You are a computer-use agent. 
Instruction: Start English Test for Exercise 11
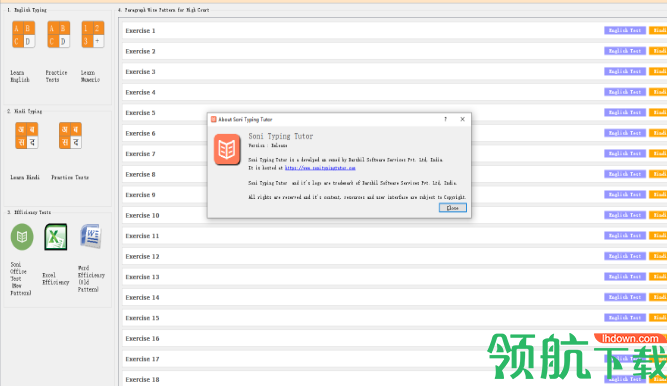[625, 236]
